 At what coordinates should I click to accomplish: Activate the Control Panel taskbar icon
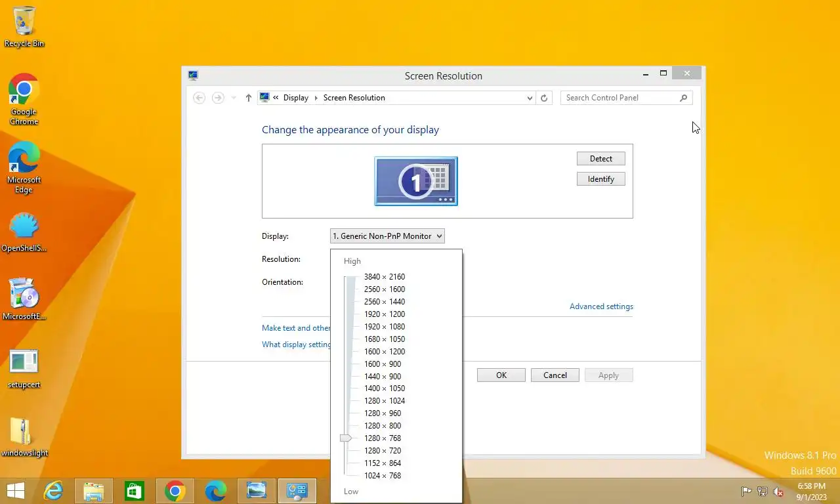[x=297, y=491]
